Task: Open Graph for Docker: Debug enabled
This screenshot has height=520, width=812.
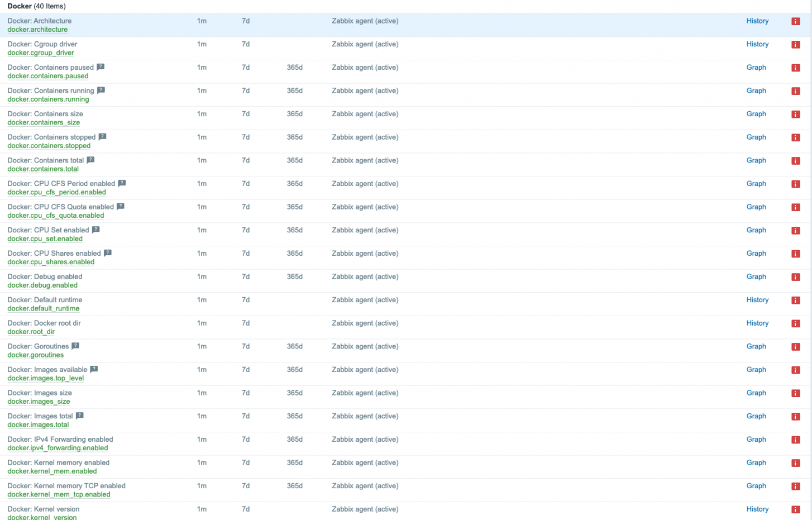Action: pyautogui.click(x=756, y=277)
